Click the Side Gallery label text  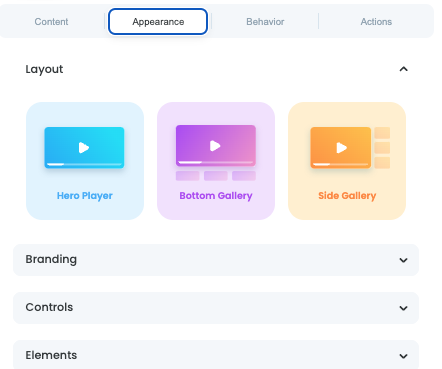[347, 196]
